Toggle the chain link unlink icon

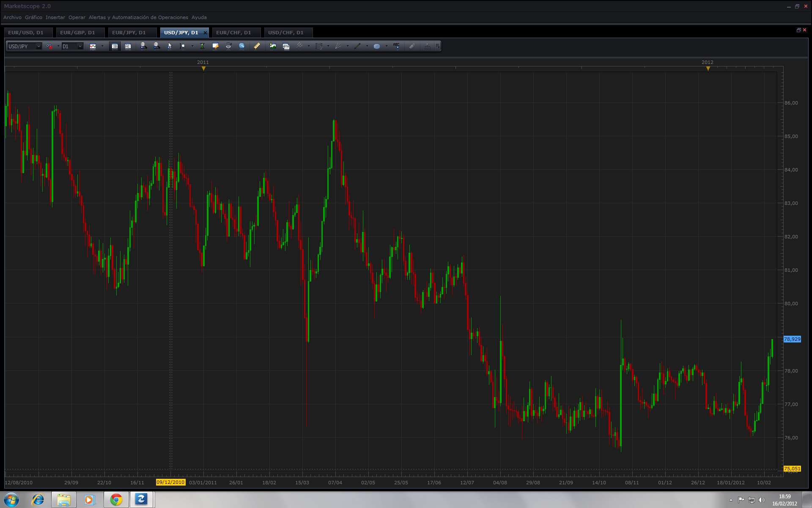49,46
